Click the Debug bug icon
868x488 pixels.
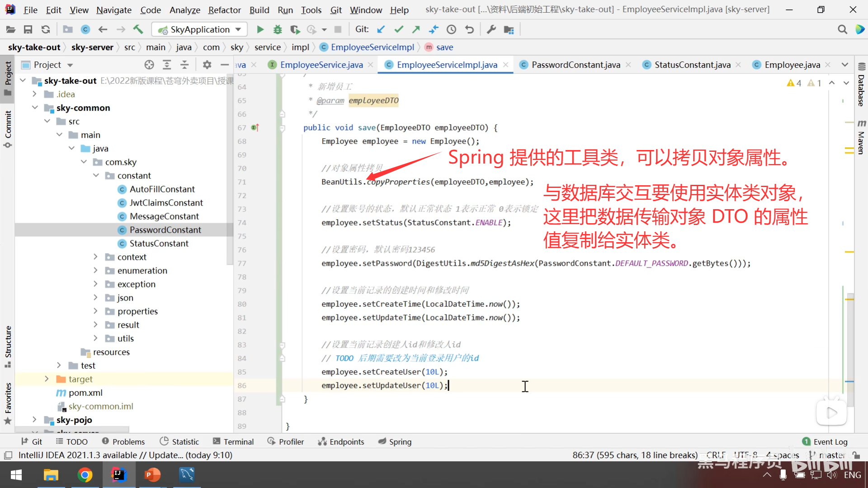click(278, 29)
